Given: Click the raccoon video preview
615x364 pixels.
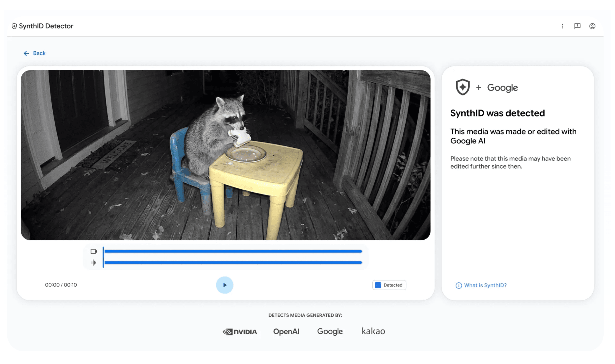Looking at the screenshot, I should click(x=225, y=155).
